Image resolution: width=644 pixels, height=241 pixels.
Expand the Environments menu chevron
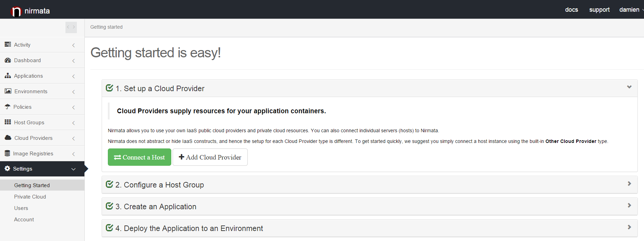pyautogui.click(x=73, y=92)
